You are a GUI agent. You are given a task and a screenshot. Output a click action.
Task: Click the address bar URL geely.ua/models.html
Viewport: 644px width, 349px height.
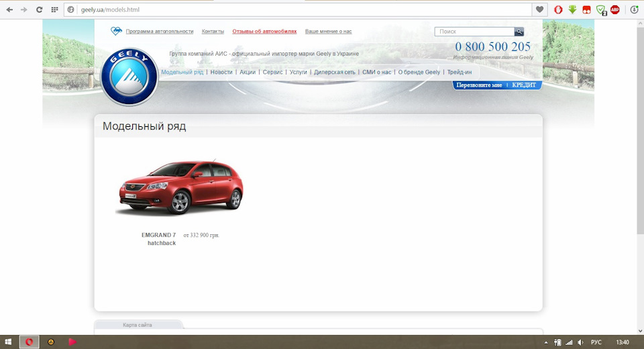point(110,9)
